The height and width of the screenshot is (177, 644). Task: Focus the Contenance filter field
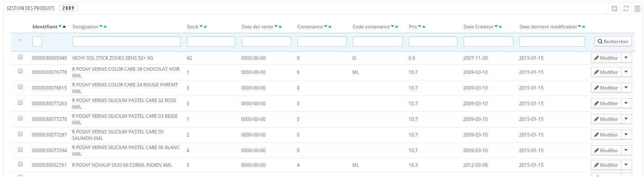point(322,41)
